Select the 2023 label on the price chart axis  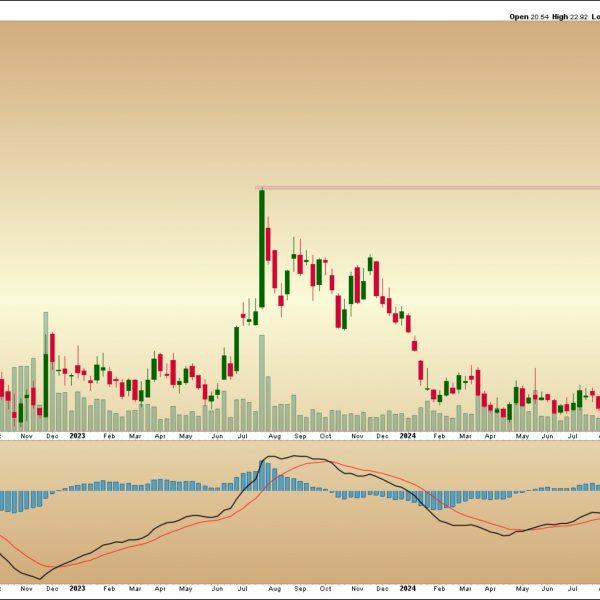click(77, 435)
